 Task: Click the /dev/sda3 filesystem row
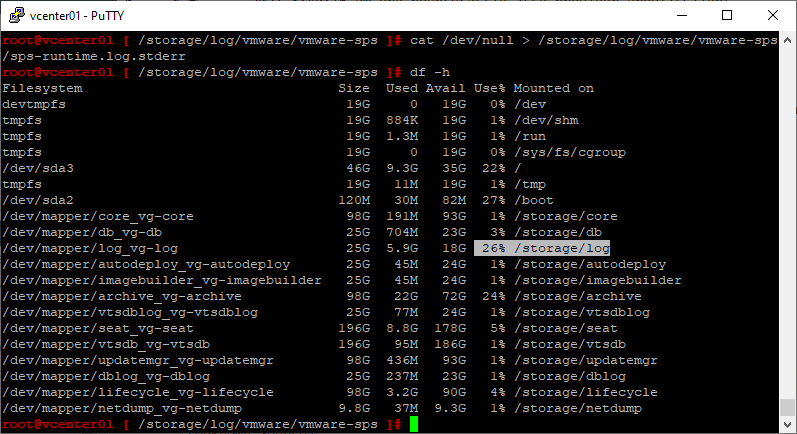(x=38, y=168)
